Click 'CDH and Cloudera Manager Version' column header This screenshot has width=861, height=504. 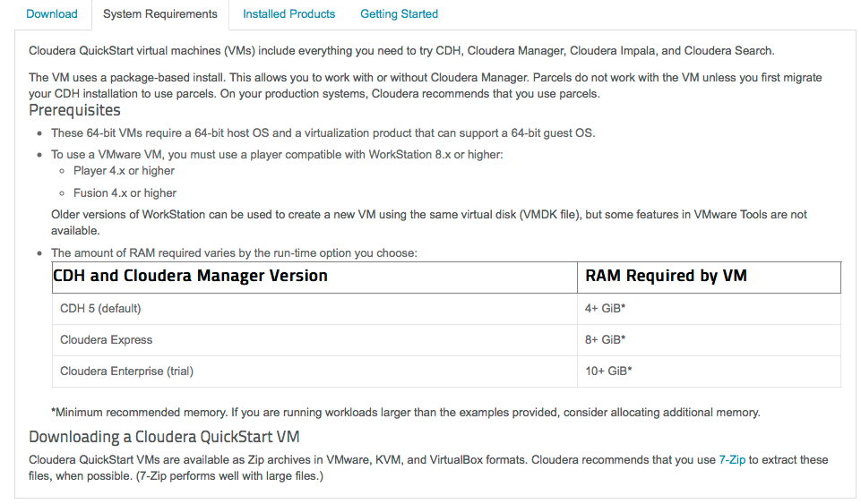(314, 277)
